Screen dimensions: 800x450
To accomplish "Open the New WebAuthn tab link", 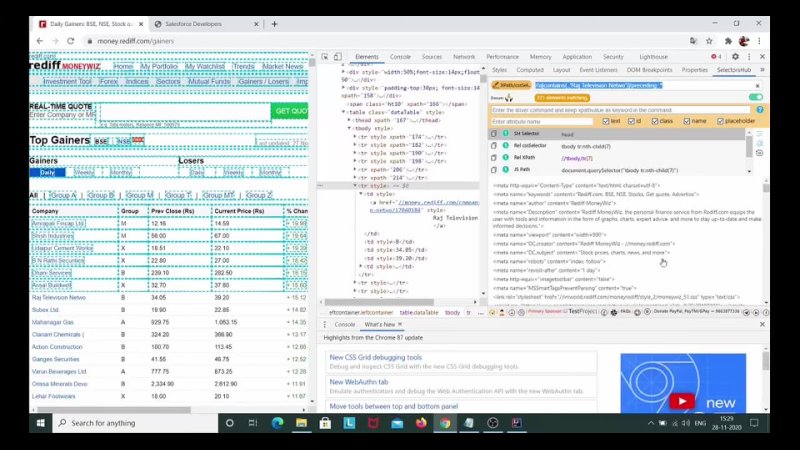I will (359, 382).
